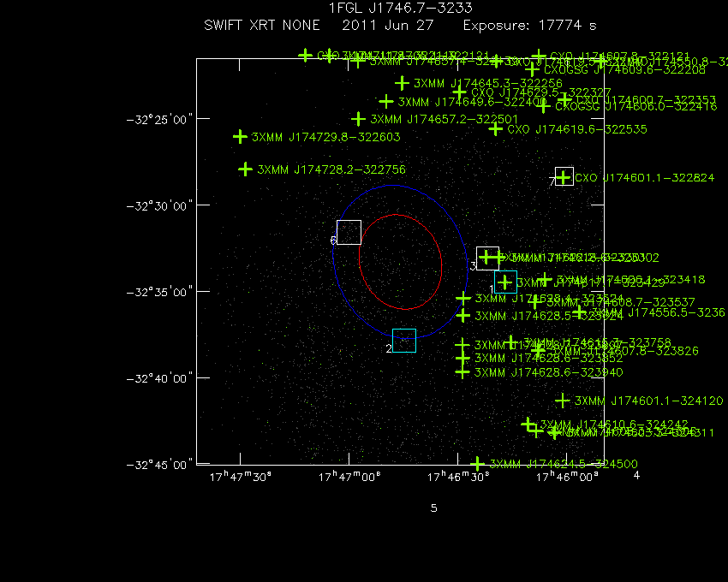Select the white box numbered 7
This screenshot has width=728, height=582.
click(x=564, y=176)
